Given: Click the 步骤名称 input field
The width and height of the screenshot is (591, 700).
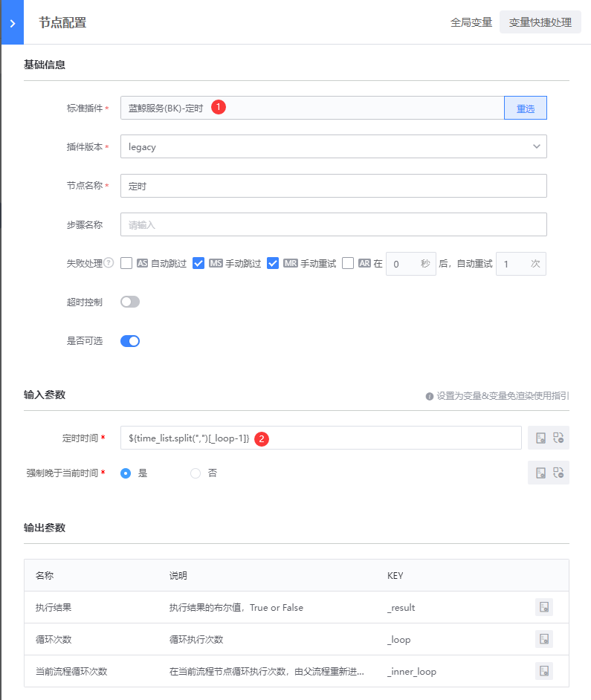Looking at the screenshot, I should [x=333, y=224].
